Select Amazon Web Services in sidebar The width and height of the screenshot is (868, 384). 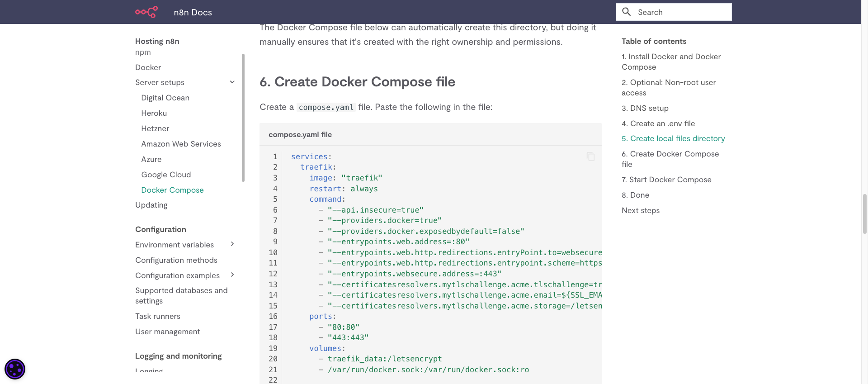pos(181,144)
